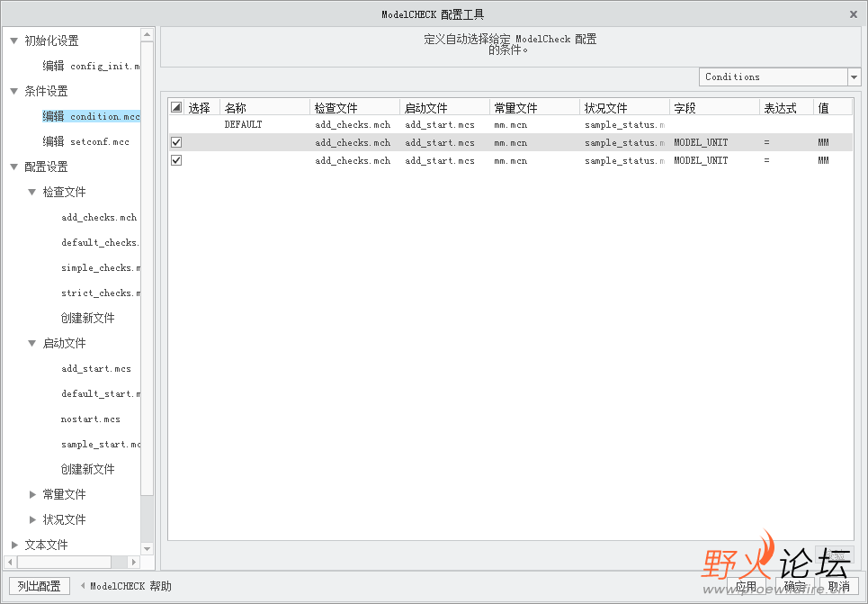Select add_checks.mch in the tree

coord(99,217)
